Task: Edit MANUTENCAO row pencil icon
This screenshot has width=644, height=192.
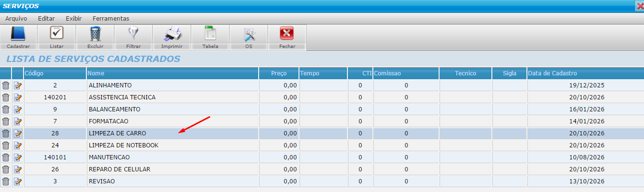Action: click(x=18, y=157)
